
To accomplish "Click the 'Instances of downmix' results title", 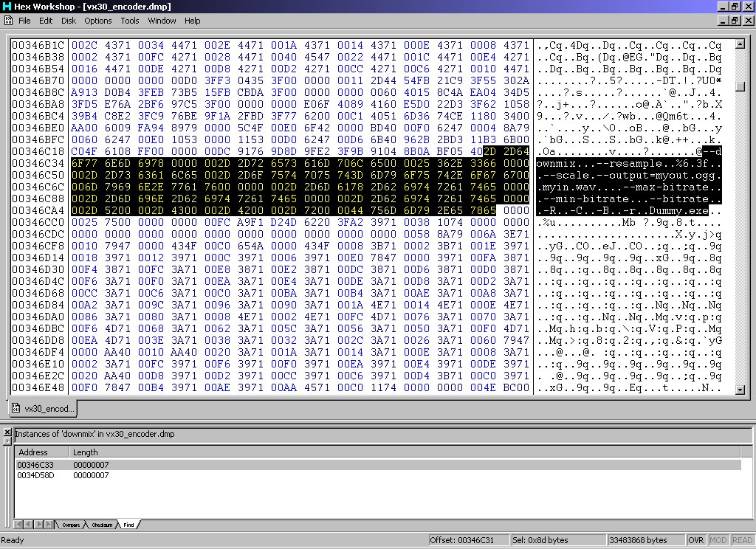I will click(95, 434).
